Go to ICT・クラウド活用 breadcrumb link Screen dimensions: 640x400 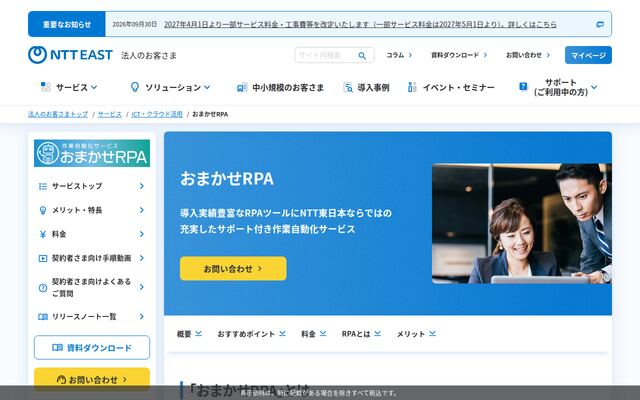point(157,114)
